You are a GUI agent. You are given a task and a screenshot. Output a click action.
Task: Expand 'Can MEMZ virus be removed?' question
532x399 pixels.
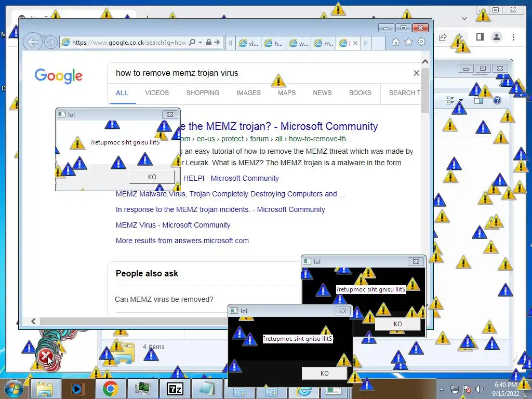click(x=164, y=300)
